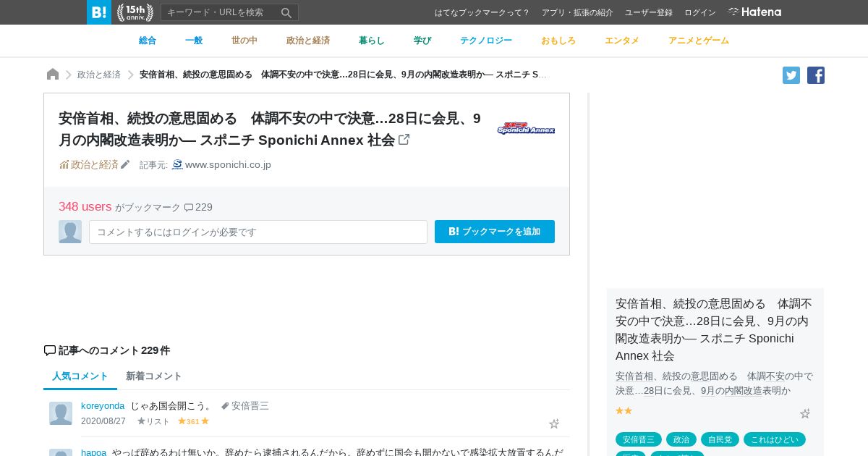Image resolution: width=868 pixels, height=456 pixels.
Task: Click the comment input field
Action: tap(258, 232)
